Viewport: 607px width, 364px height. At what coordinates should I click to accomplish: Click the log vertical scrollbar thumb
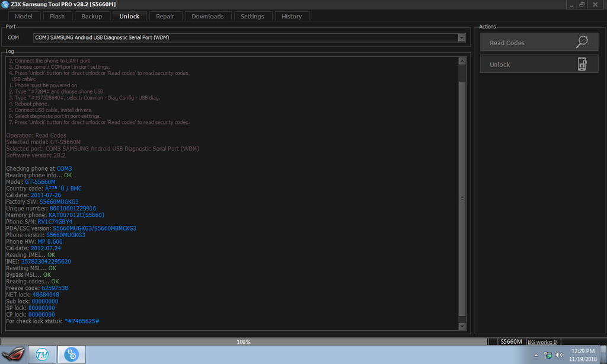462,199
